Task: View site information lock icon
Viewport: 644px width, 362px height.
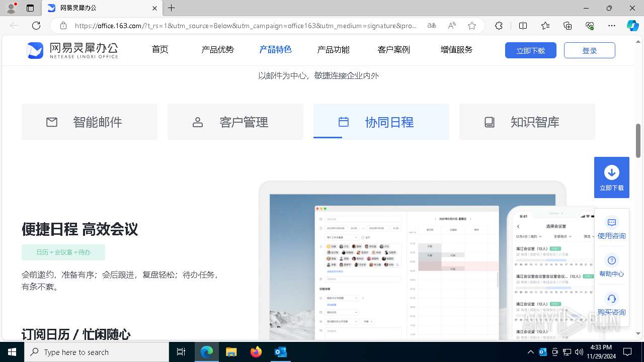Action: [x=63, y=26]
